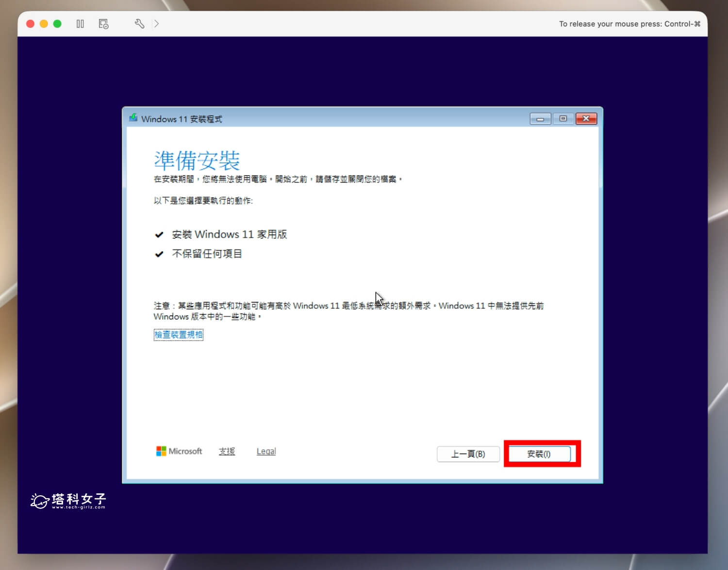728x570 pixels.
Task: Expand the toolbar chevron arrow
Action: pyautogui.click(x=156, y=24)
